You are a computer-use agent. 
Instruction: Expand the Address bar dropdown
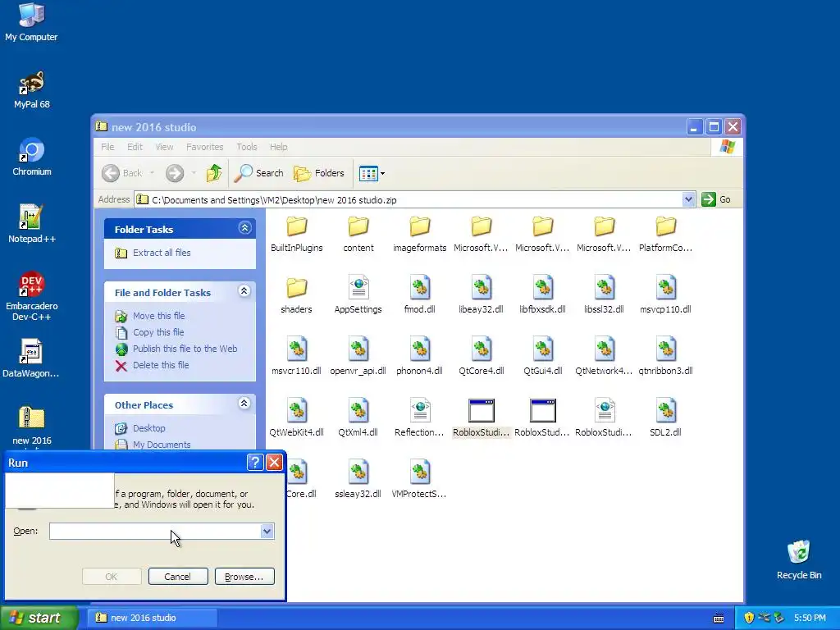pyautogui.click(x=688, y=200)
